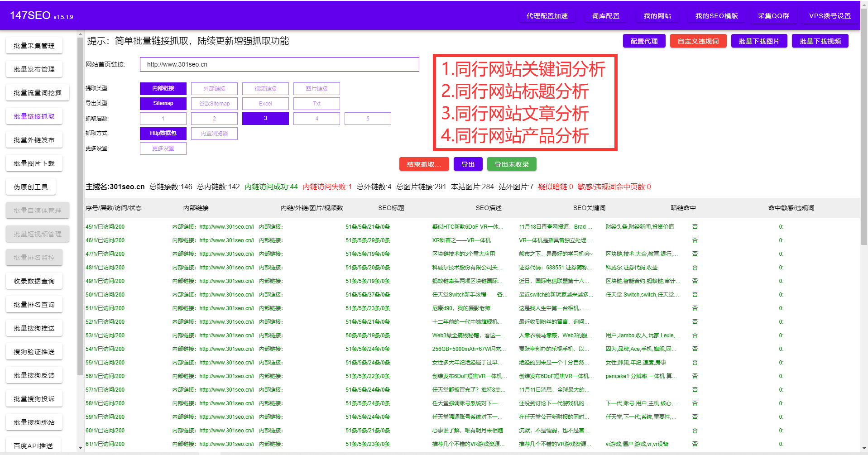
Task: Open the 自定义违规词 settings
Action: pos(698,41)
